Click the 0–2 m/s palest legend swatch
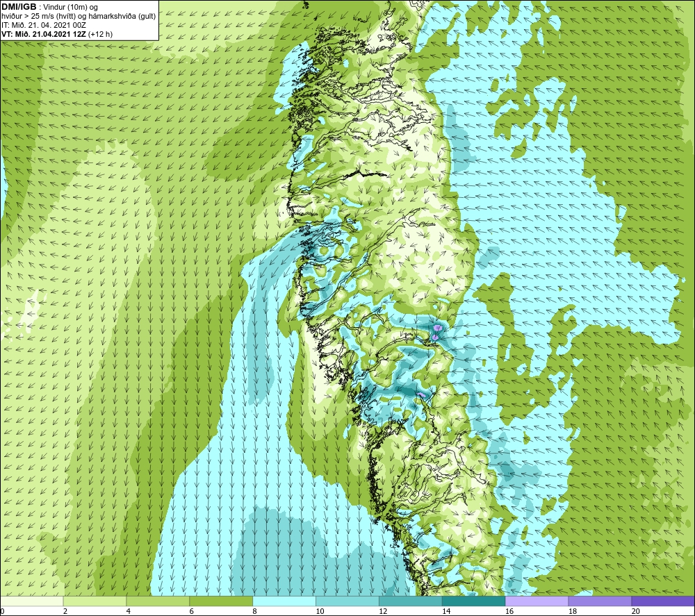 (x=32, y=601)
